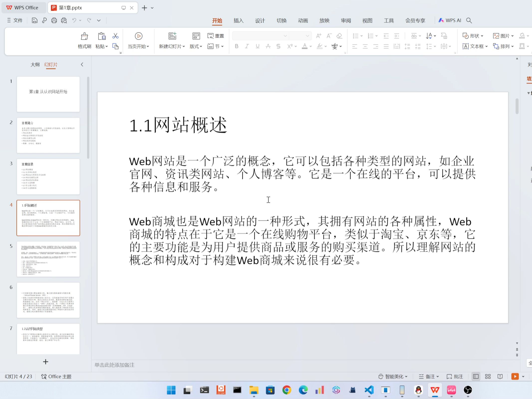Click the notes area 单击此处添加备注
This screenshot has height=399, width=532.
[114, 365]
